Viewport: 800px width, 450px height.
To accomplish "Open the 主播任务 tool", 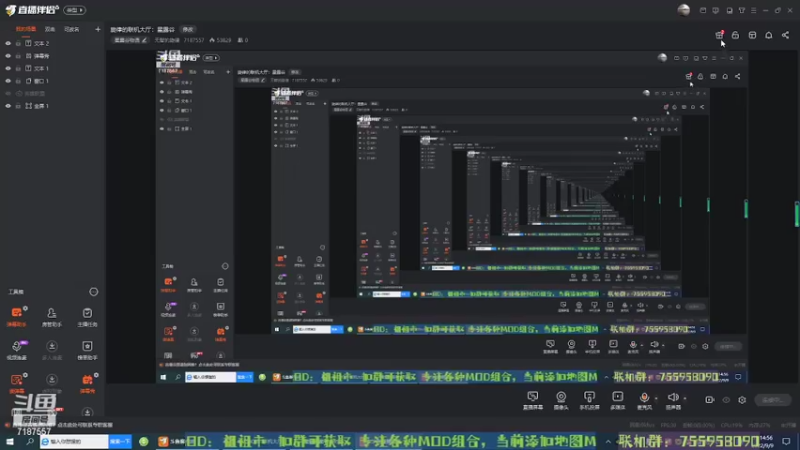I will (x=87, y=317).
